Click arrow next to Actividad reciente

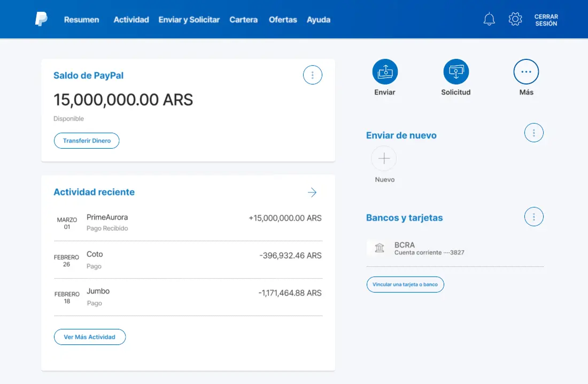(x=312, y=193)
